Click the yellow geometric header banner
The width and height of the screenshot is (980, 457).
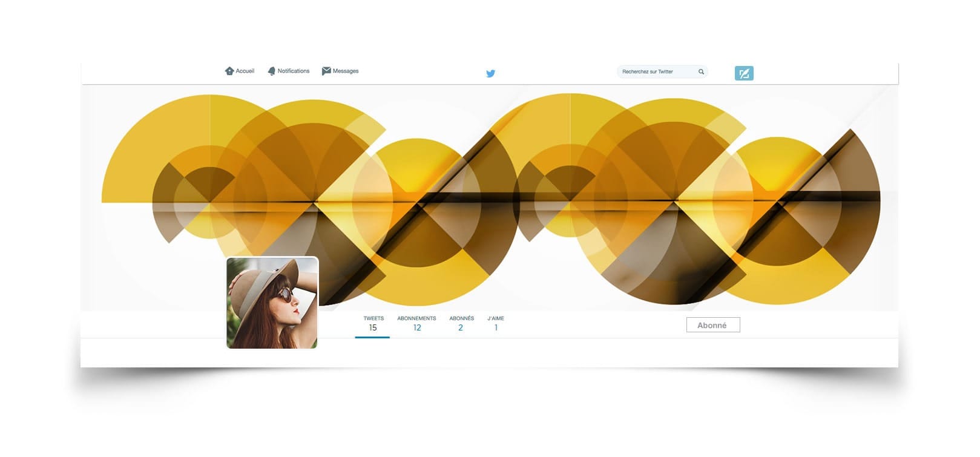point(490,198)
